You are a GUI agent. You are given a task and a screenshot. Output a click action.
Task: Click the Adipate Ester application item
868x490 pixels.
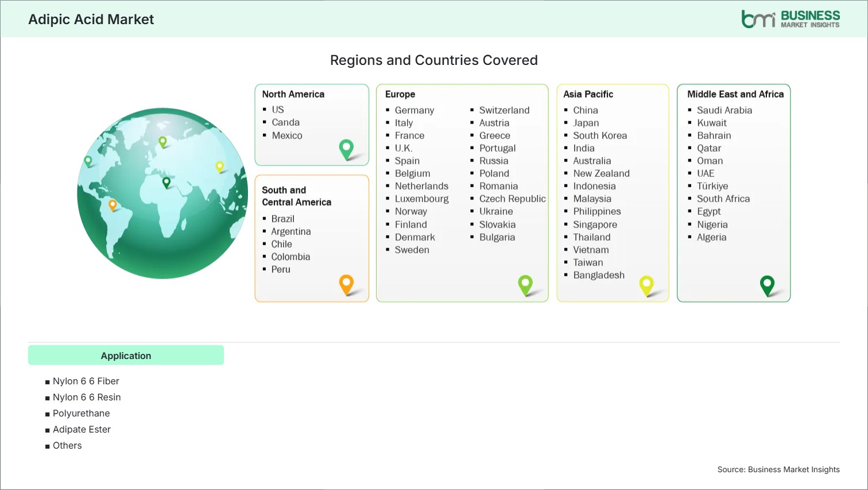coord(82,429)
